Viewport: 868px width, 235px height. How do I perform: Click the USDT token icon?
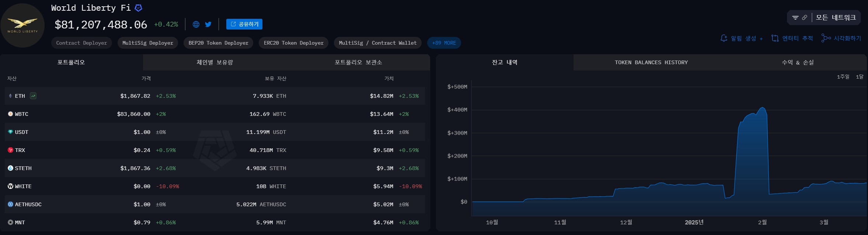coord(10,132)
